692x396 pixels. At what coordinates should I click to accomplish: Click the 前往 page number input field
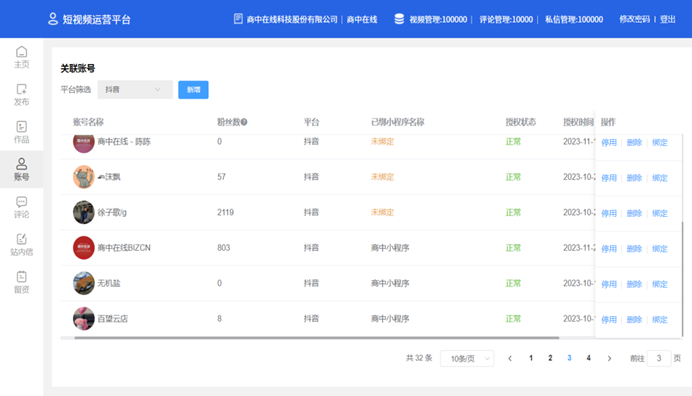pyautogui.click(x=659, y=358)
